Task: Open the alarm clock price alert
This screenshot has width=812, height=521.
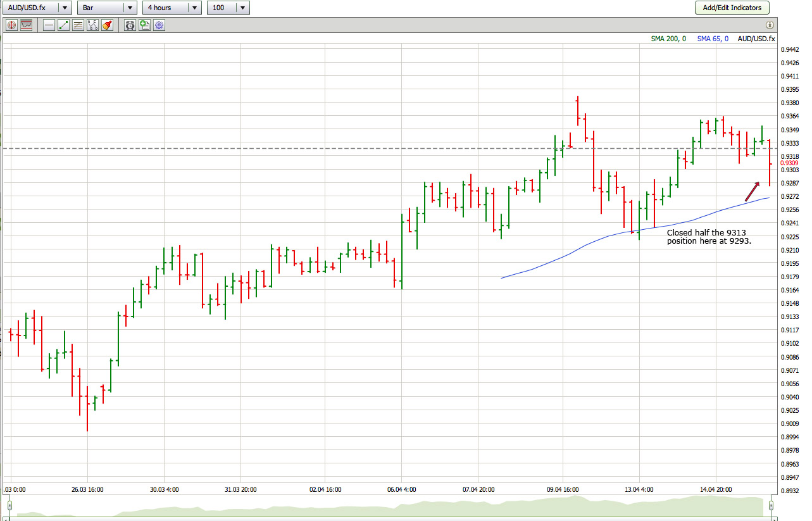Action: [130, 25]
